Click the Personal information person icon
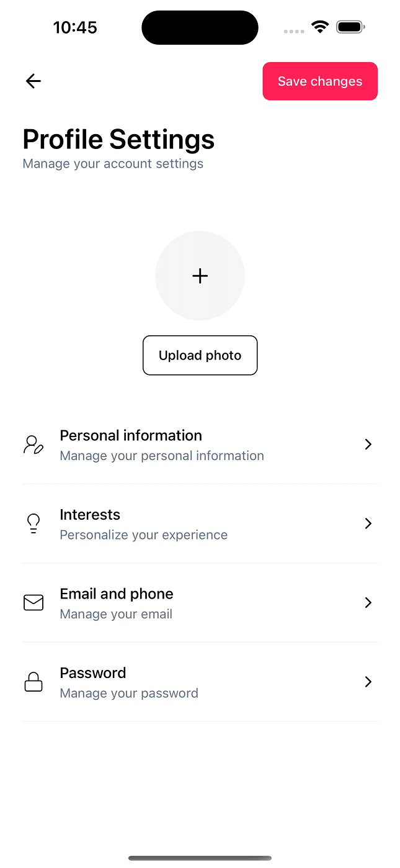400x868 pixels. pos(33,444)
